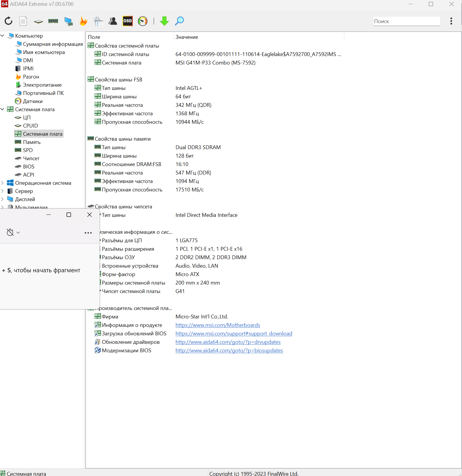Select the ID системной платы row

218,54
